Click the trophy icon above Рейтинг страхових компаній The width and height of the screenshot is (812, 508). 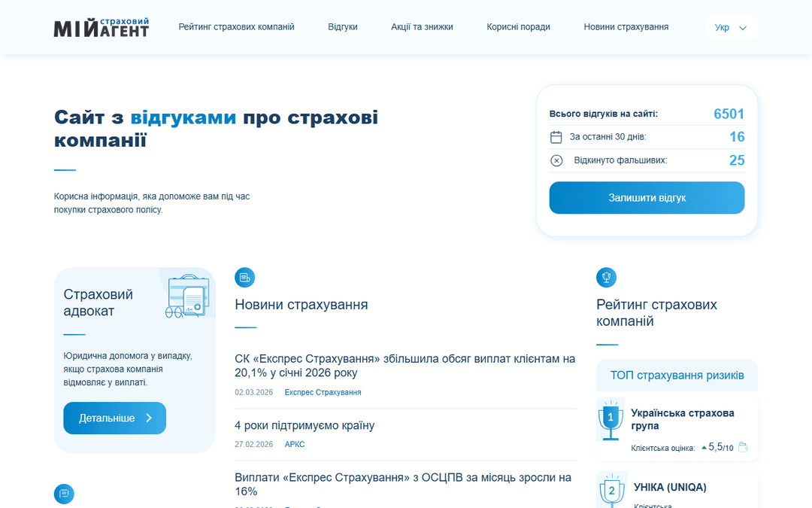click(607, 277)
